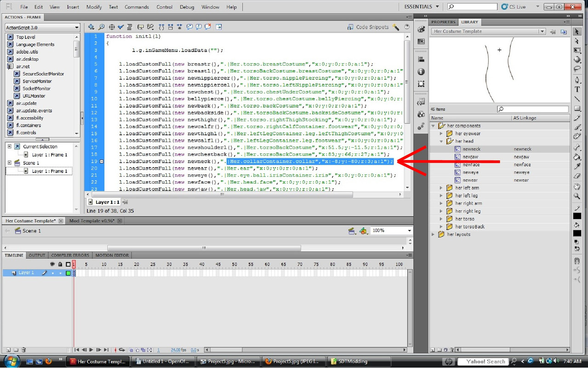Select the Eraser tool
The height and width of the screenshot is (368, 588).
click(x=577, y=176)
